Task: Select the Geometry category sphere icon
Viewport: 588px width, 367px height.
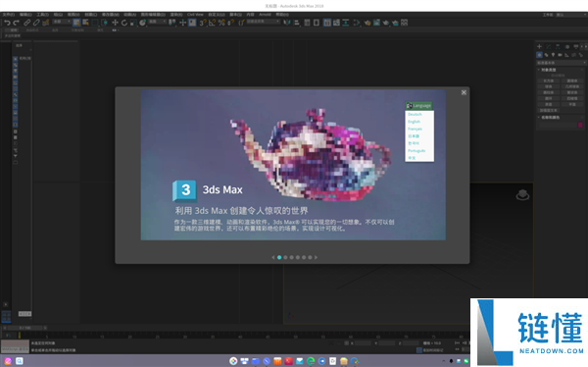Action: pos(539,55)
